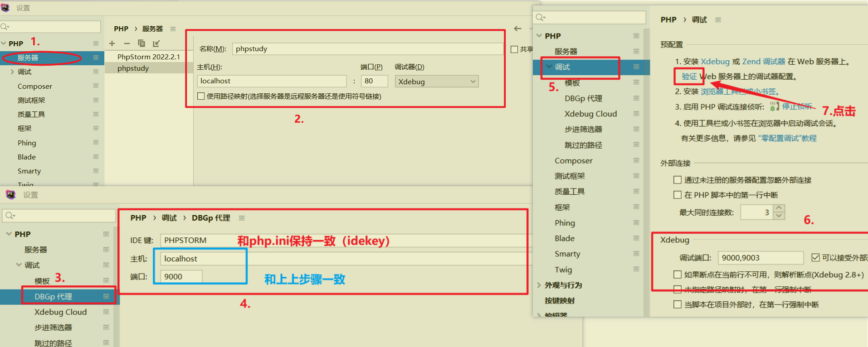
Task: Open the "零配置调试"教程 link
Action: pos(787,138)
